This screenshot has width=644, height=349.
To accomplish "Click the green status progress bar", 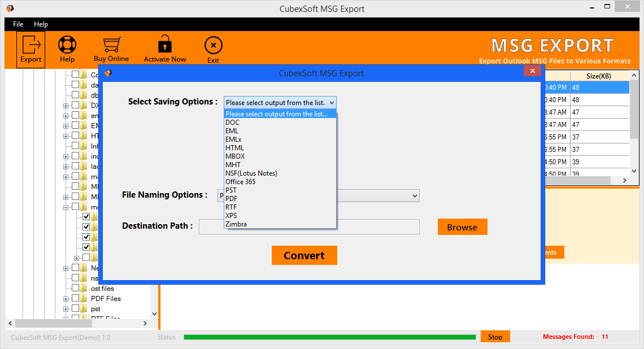I will coord(329,337).
